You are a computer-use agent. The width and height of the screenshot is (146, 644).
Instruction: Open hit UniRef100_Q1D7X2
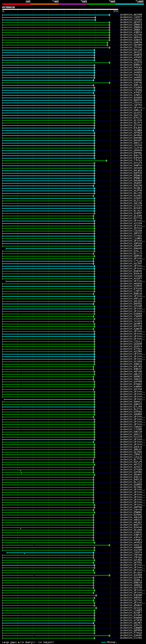tap(131, 115)
